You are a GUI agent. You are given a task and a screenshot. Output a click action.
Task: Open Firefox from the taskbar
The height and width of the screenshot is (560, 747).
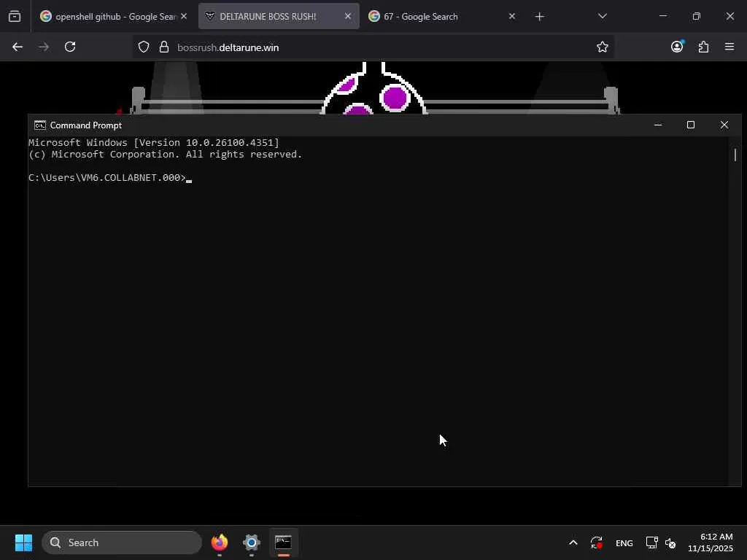(220, 542)
